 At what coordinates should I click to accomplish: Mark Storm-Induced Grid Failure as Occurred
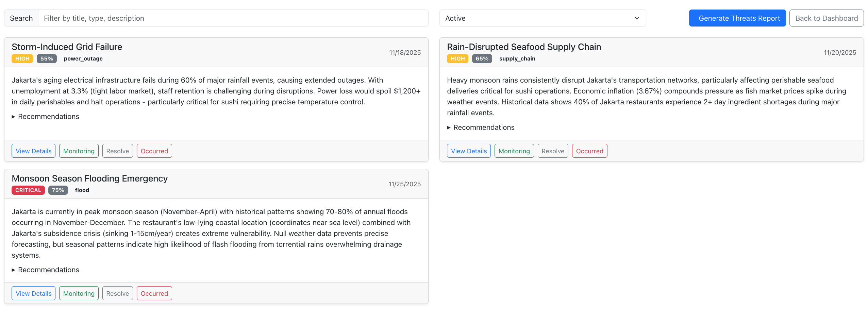[154, 151]
